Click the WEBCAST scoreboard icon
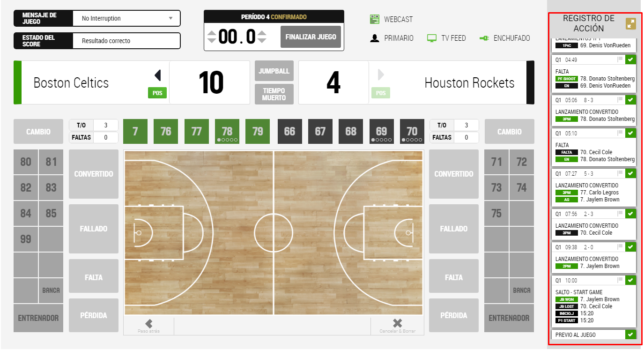644x357 pixels. pyautogui.click(x=375, y=20)
